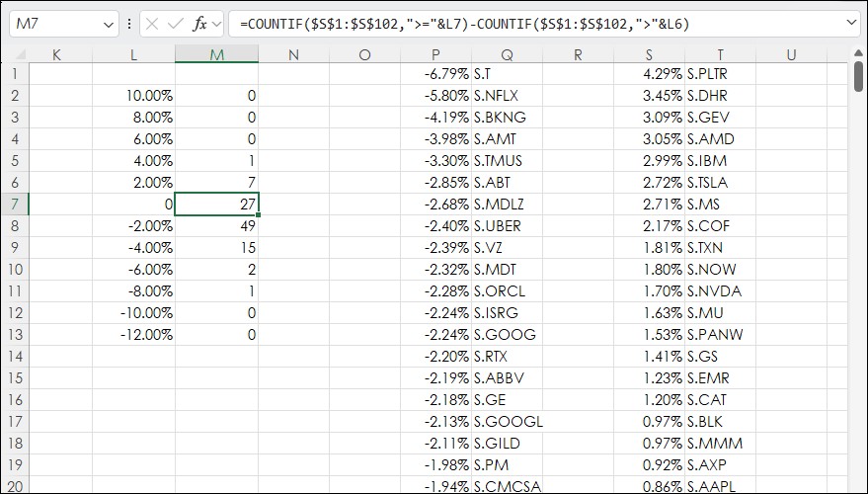Select column P header
The image size is (868, 494).
[435, 54]
